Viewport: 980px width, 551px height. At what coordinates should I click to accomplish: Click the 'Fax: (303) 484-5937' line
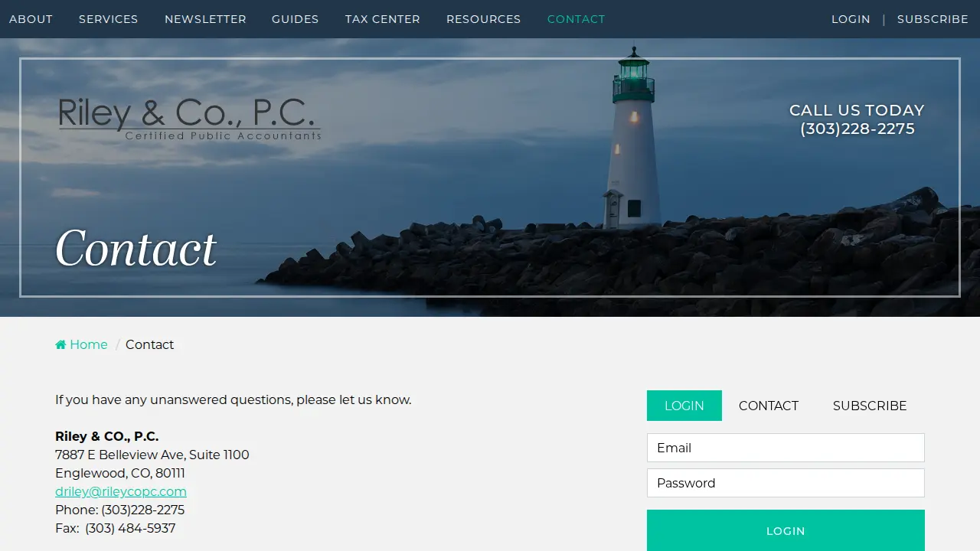(x=116, y=528)
